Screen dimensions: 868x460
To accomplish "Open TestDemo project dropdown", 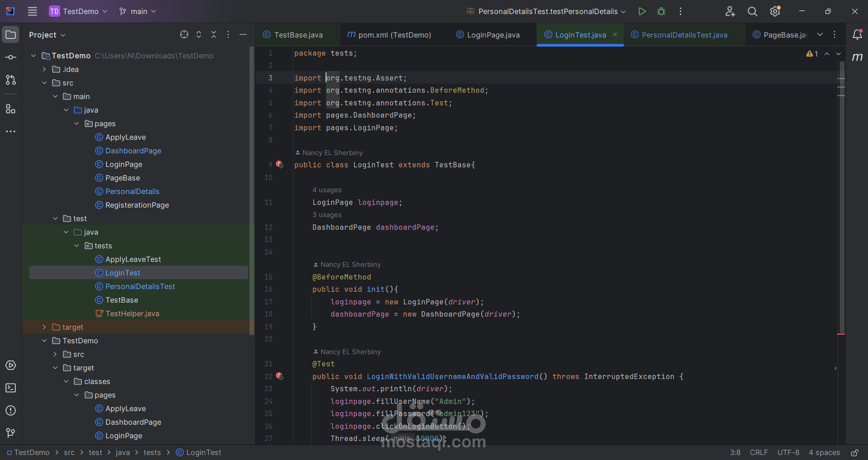I will click(x=79, y=11).
